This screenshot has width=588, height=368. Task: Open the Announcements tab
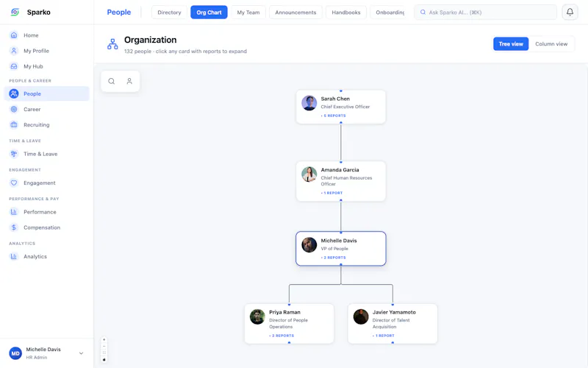tap(295, 13)
